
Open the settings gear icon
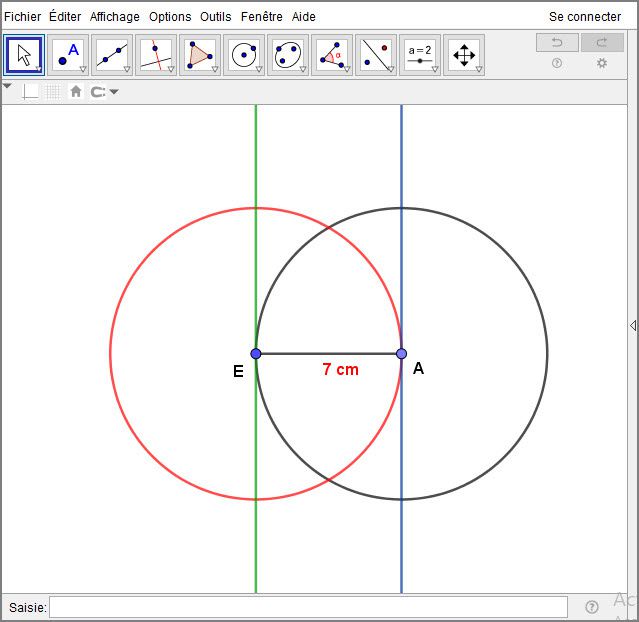(x=602, y=63)
